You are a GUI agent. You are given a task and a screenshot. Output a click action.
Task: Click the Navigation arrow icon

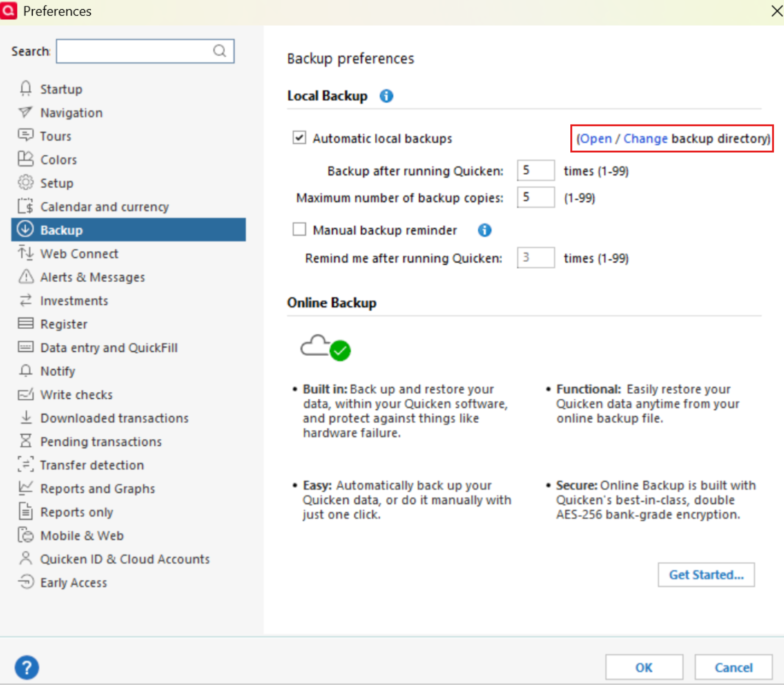pos(25,112)
